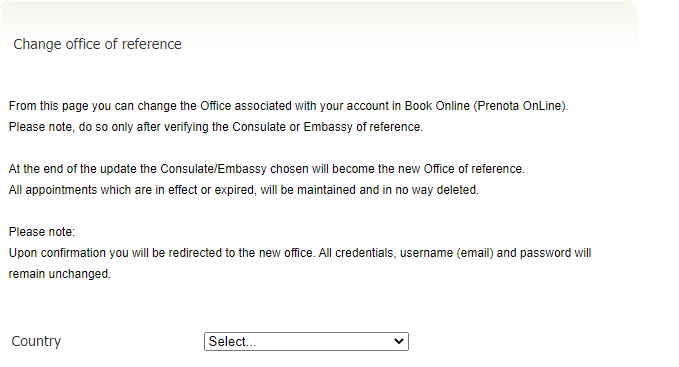The width and height of the screenshot is (679, 367).
Task: Click the standalone 'Please note:' line
Action: point(42,232)
